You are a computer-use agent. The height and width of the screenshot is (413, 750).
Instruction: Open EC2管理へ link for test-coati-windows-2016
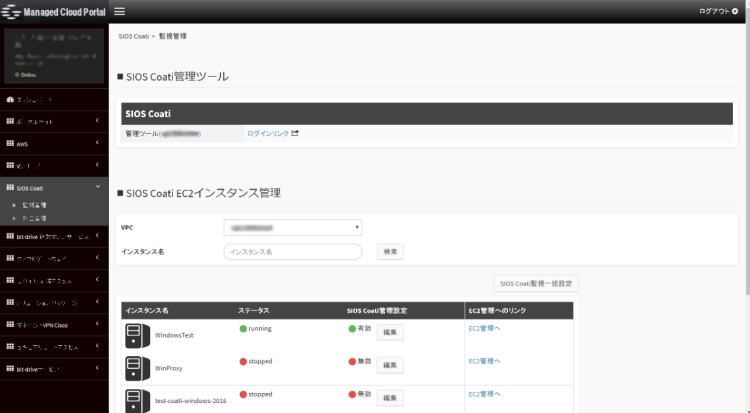tap(485, 394)
